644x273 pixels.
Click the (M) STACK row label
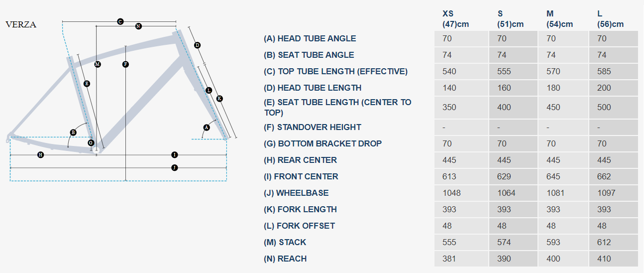pos(285,242)
